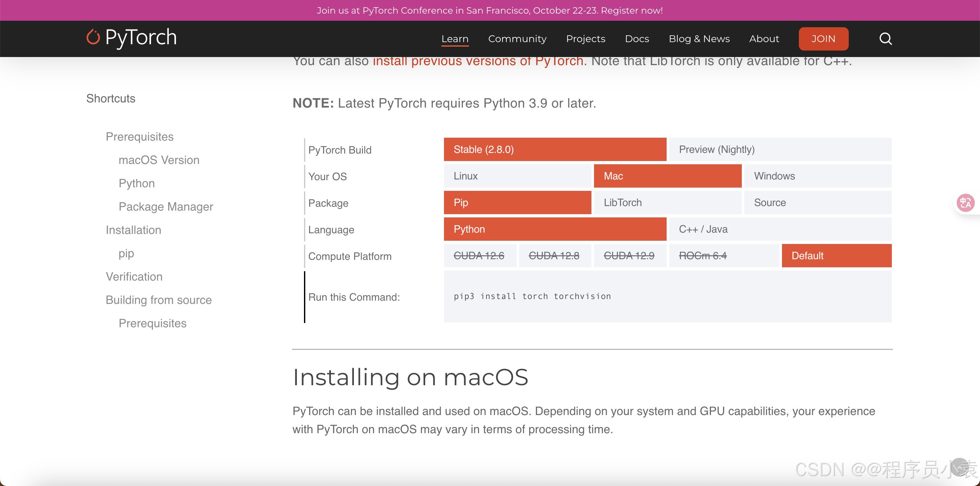Select Stable (2.8.0) build
The image size is (980, 486).
click(x=555, y=149)
